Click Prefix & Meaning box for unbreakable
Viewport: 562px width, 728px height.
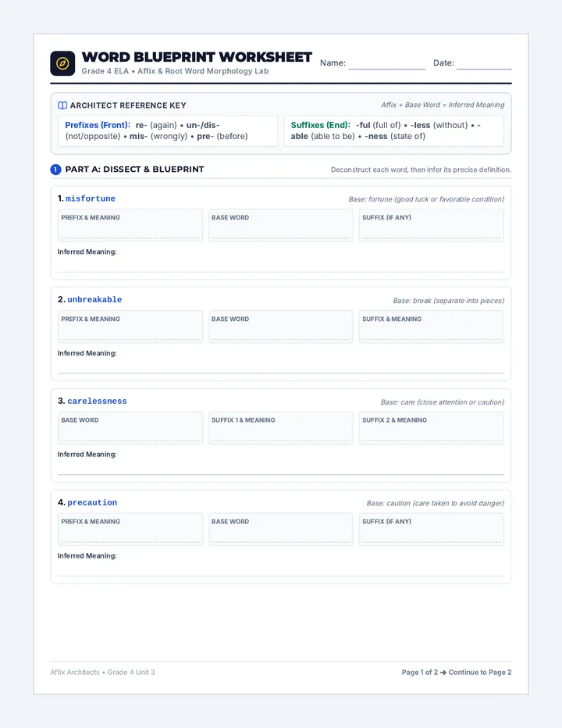click(130, 327)
